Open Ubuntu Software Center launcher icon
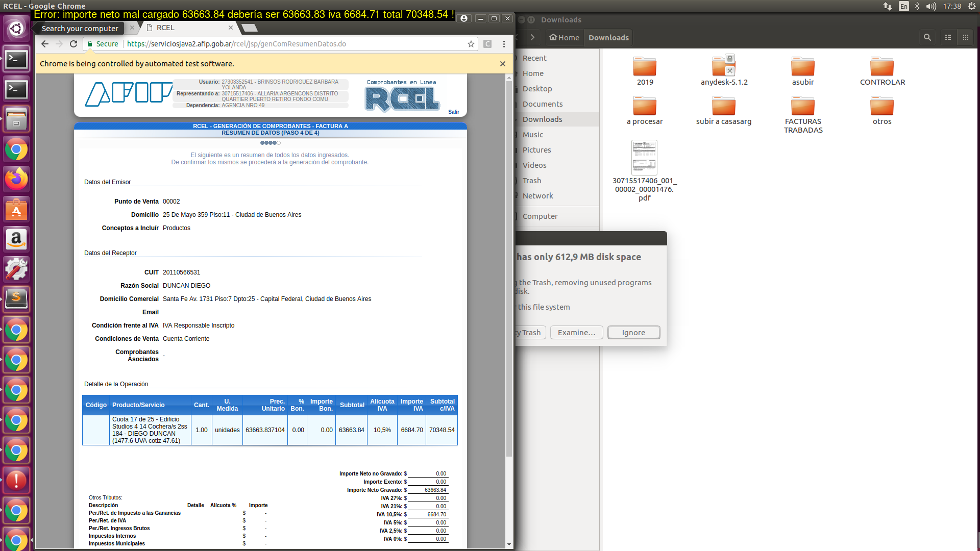 pyautogui.click(x=16, y=209)
